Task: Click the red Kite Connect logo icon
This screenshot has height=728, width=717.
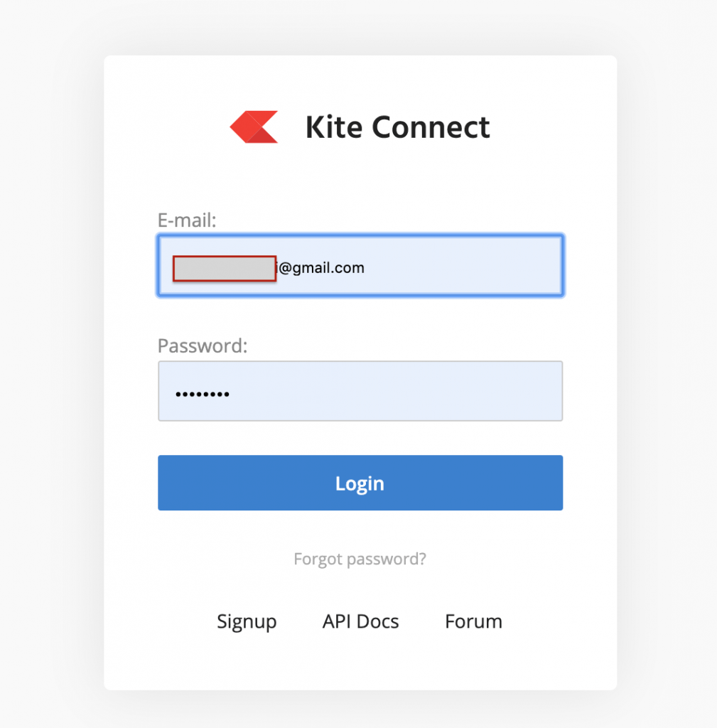Action: point(254,127)
